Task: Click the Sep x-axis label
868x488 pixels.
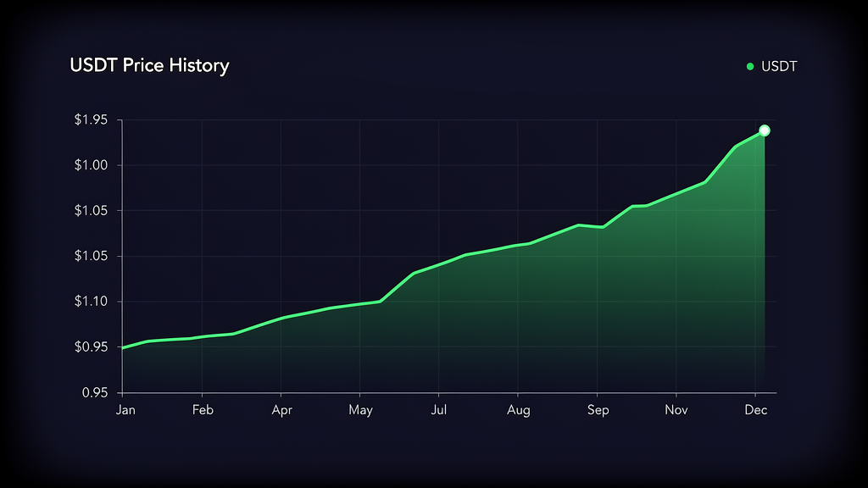Action: (598, 411)
